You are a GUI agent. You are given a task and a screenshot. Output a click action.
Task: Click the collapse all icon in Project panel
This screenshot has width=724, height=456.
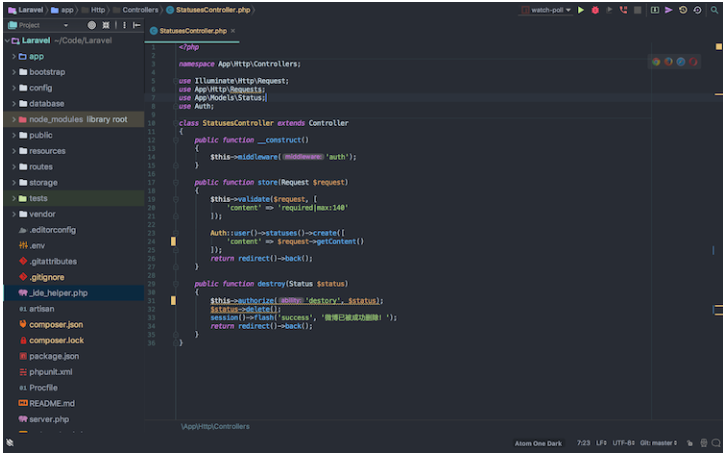click(x=106, y=25)
